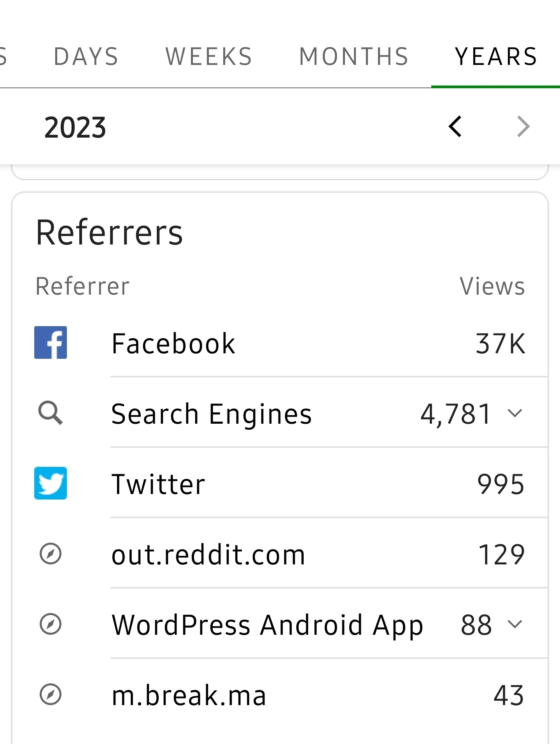560x744 pixels.
Task: Switch to the Days tab
Action: 86,57
